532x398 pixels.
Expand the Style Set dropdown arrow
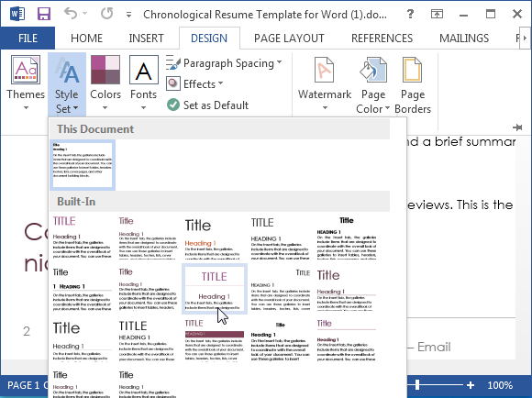click(x=75, y=108)
